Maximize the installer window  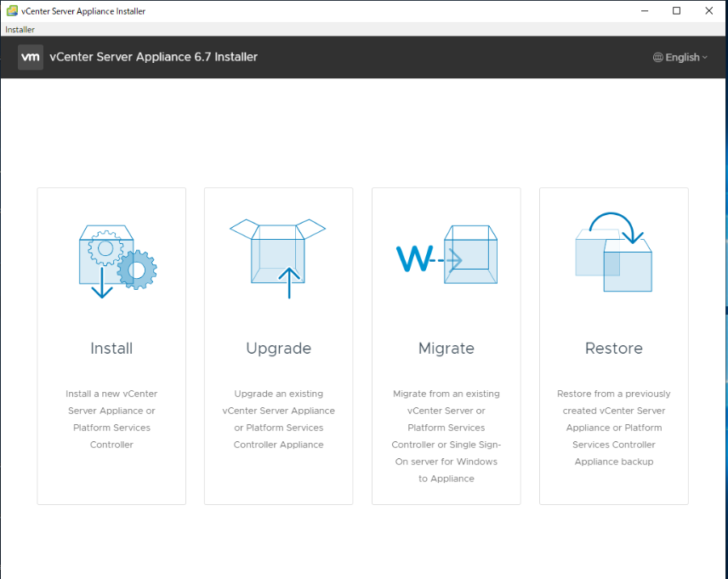[676, 11]
